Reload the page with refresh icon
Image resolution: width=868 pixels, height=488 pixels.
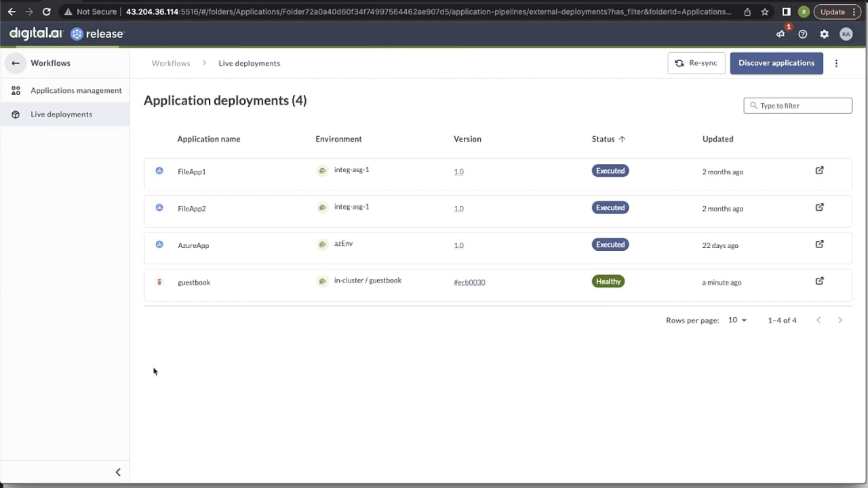click(46, 12)
